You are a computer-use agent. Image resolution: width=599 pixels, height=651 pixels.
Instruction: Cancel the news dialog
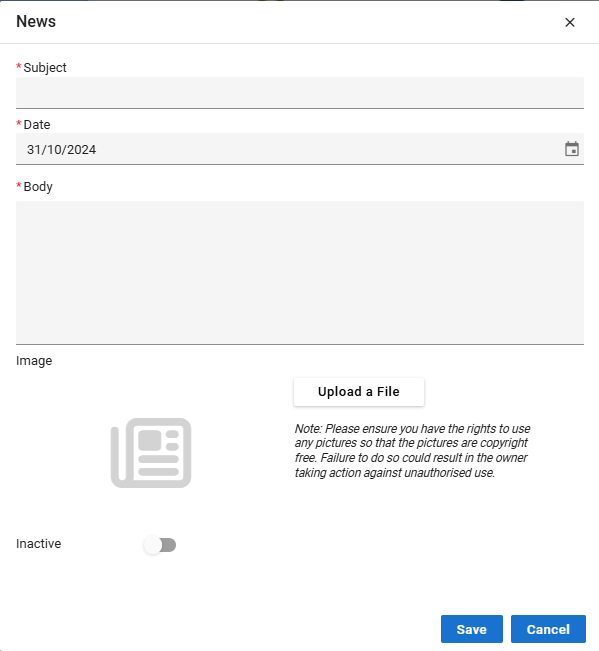point(548,629)
